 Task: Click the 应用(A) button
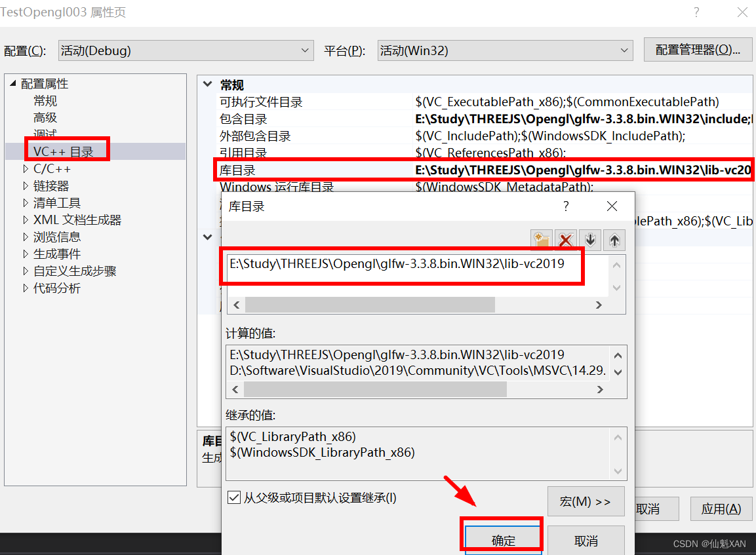(721, 508)
